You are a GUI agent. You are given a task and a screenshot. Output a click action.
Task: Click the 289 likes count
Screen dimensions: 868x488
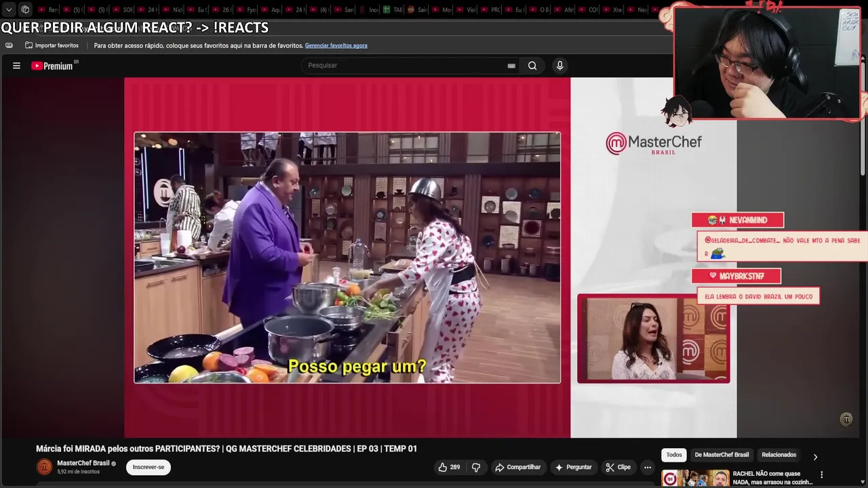(455, 467)
